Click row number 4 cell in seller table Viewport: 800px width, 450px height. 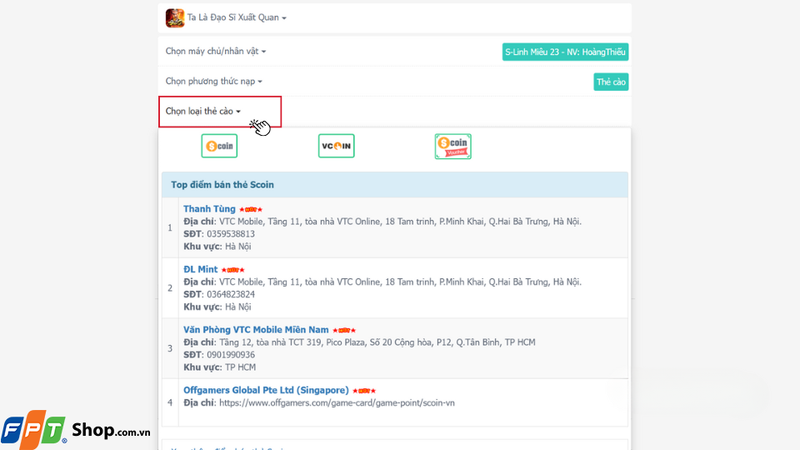click(x=170, y=403)
